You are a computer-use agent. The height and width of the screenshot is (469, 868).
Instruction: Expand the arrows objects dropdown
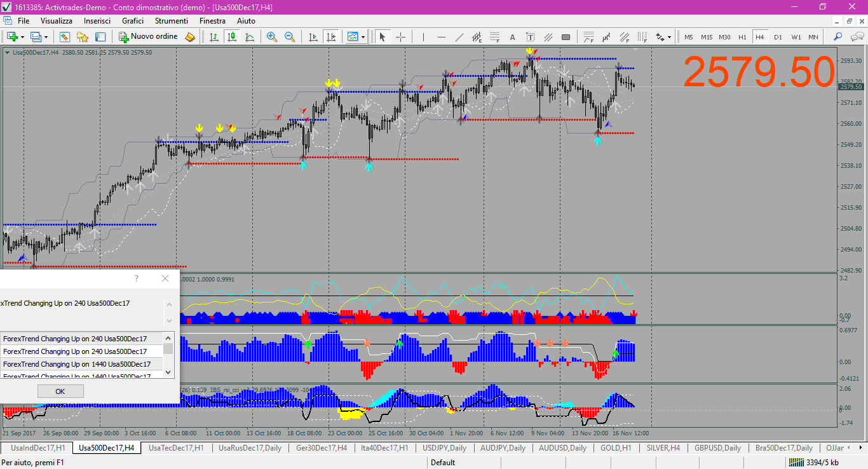click(x=670, y=37)
